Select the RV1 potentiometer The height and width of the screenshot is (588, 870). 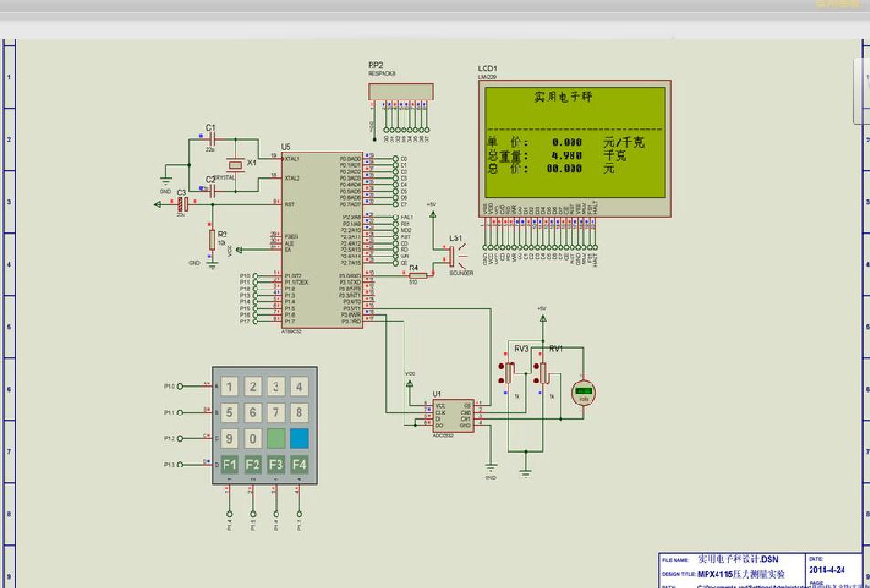pyautogui.click(x=544, y=373)
